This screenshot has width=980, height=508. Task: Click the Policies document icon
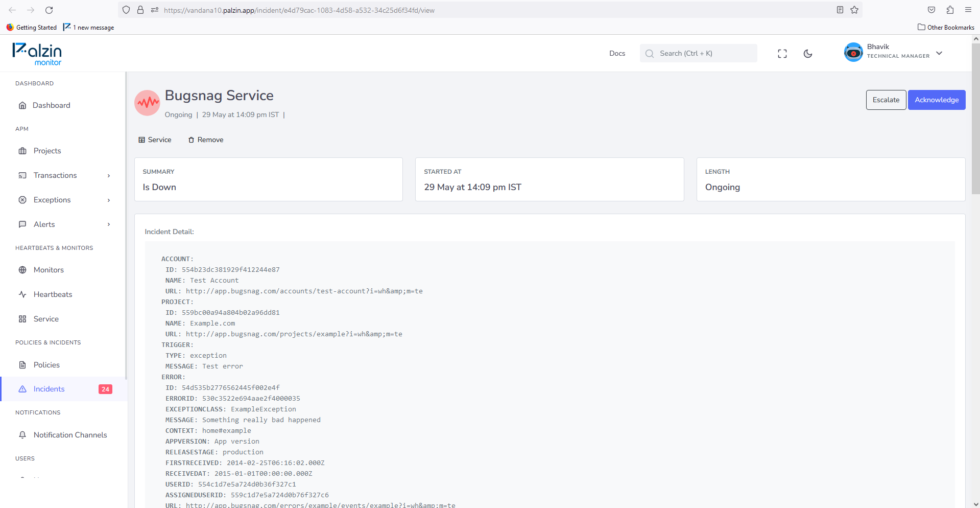tap(22, 365)
